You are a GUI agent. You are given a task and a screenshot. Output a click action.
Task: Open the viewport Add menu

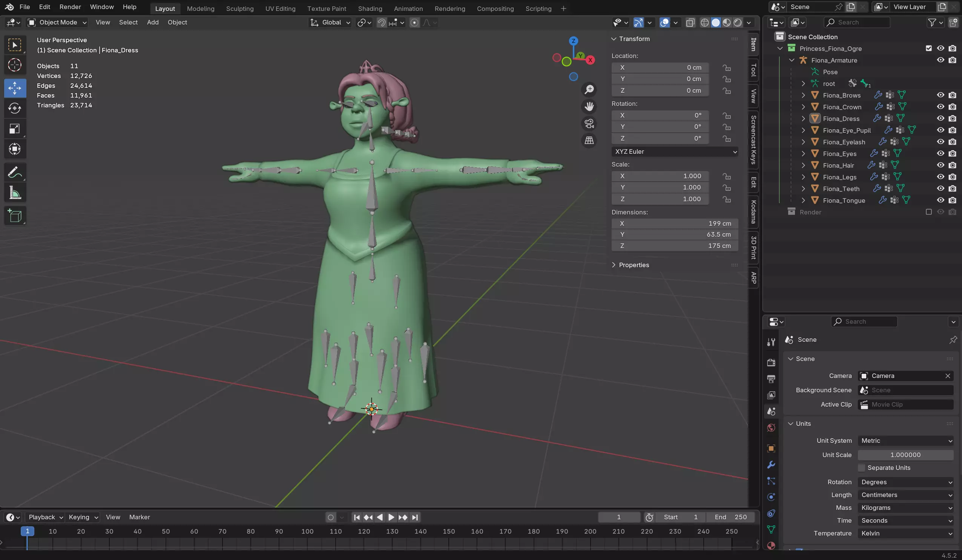point(152,23)
